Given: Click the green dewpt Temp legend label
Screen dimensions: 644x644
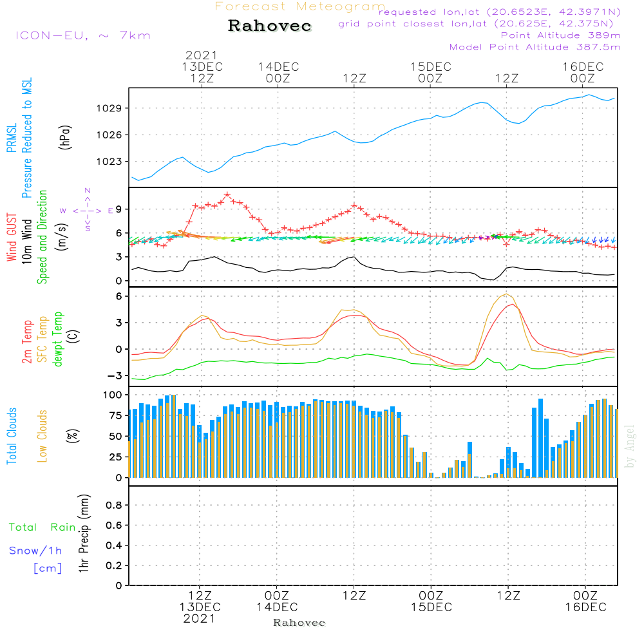Looking at the screenshot, I should (58, 339).
